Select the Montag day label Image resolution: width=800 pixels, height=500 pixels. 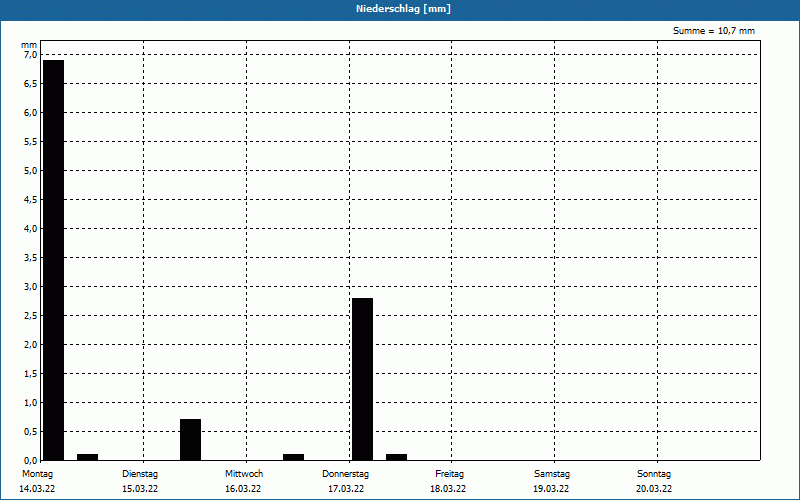pyautogui.click(x=37, y=474)
